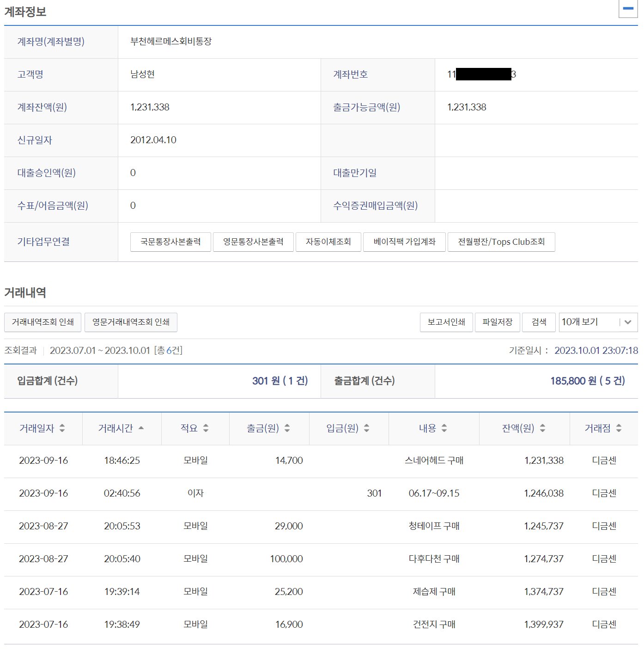Click 보고서인쇄 button
This screenshot has width=644, height=649.
coord(446,322)
